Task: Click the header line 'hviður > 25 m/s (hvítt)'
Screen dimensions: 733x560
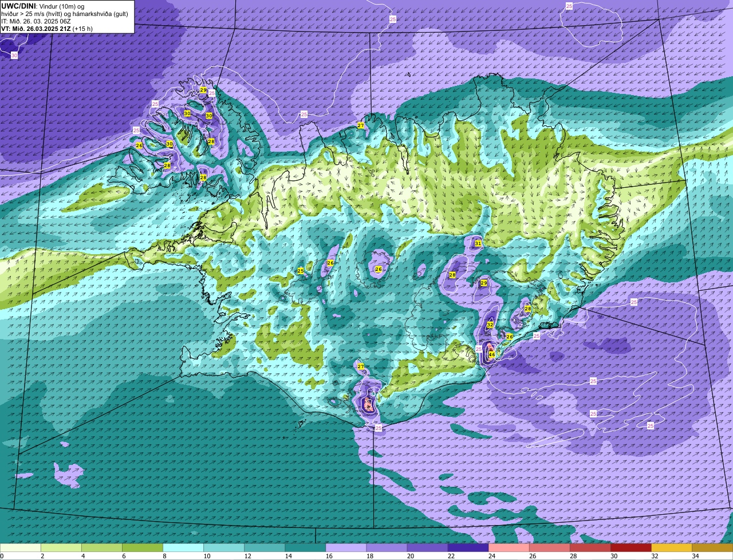Action: tap(33, 13)
